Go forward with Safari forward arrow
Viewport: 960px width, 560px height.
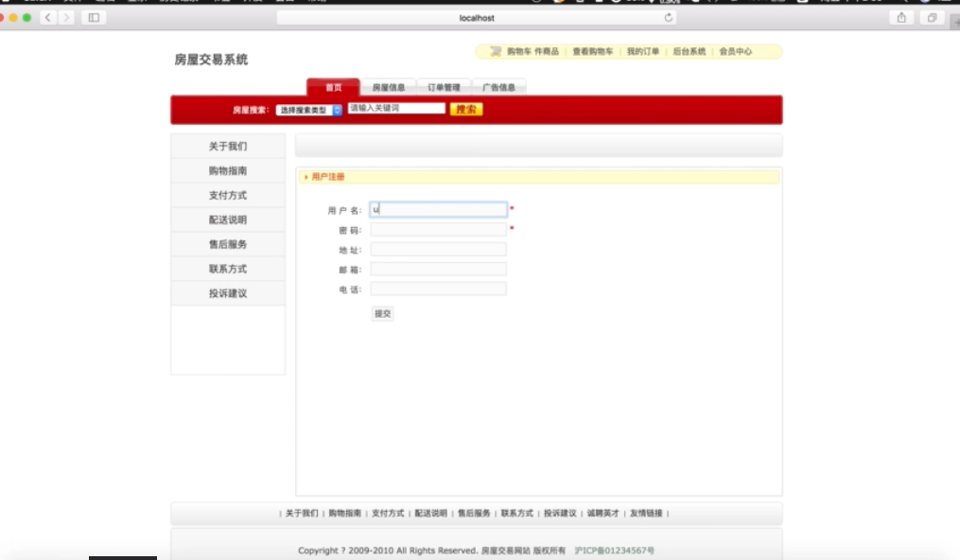(67, 18)
